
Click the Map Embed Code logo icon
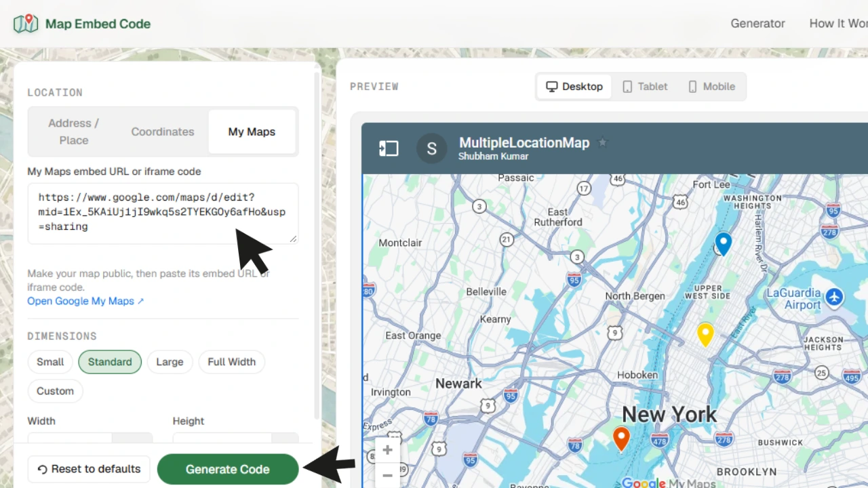[26, 24]
